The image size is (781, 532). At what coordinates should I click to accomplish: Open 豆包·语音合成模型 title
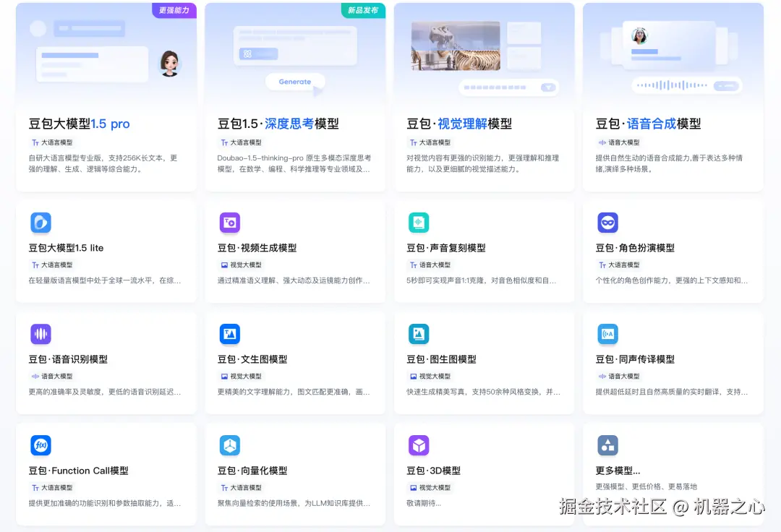pyautogui.click(x=648, y=124)
